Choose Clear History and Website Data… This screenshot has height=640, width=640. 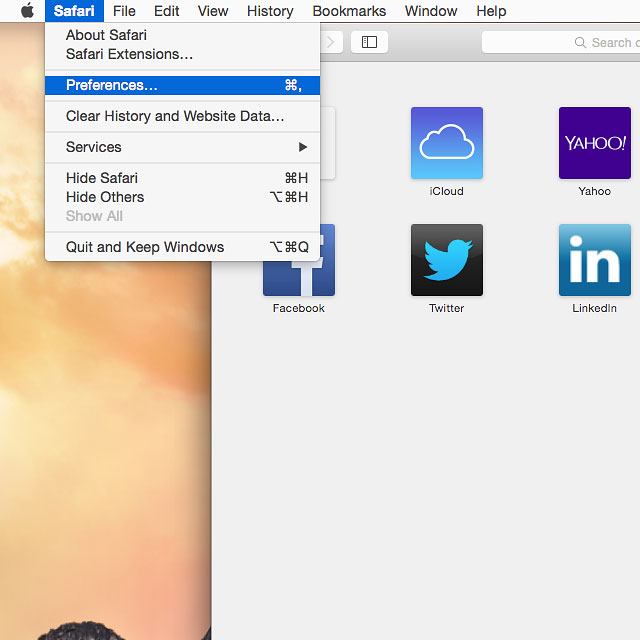[x=182, y=116]
